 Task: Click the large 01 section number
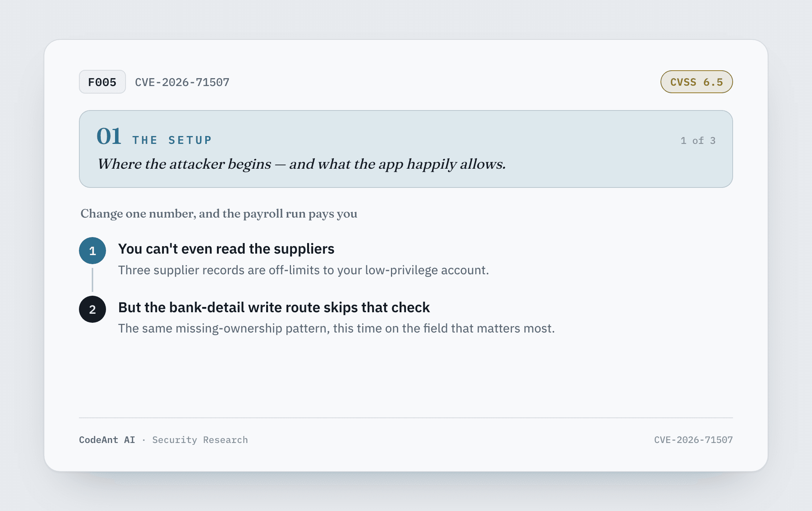pyautogui.click(x=109, y=136)
